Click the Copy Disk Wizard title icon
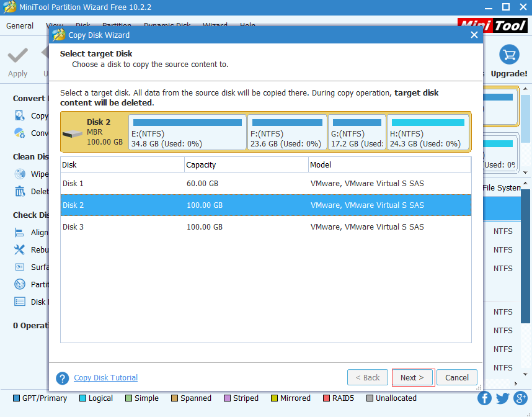This screenshot has width=532, height=417. point(58,35)
